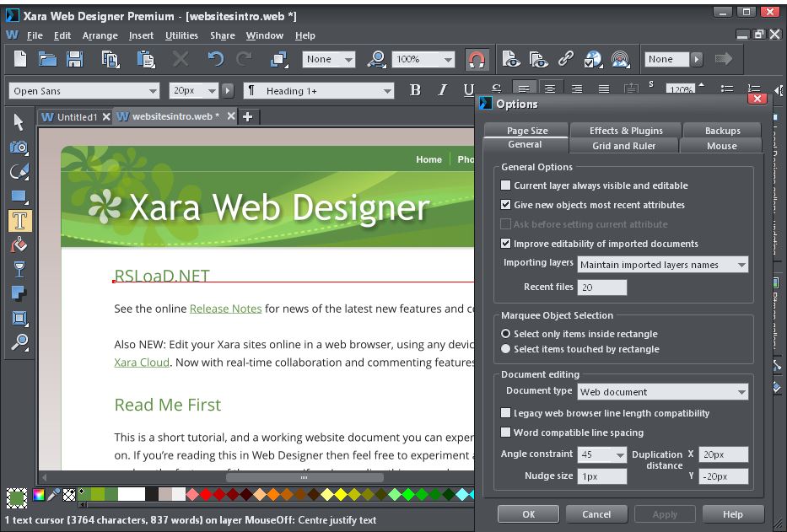Toggle Italic text formatting
Image resolution: width=787 pixels, height=532 pixels.
point(442,90)
